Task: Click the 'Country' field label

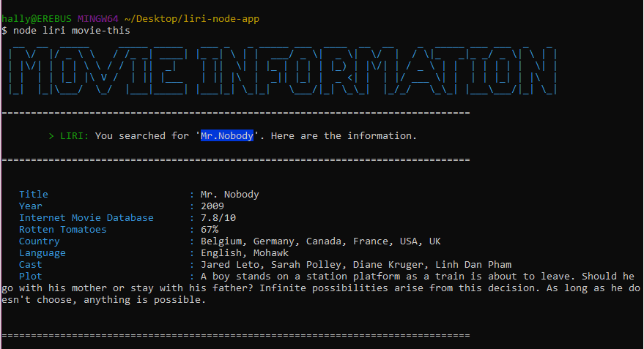Action: [39, 241]
